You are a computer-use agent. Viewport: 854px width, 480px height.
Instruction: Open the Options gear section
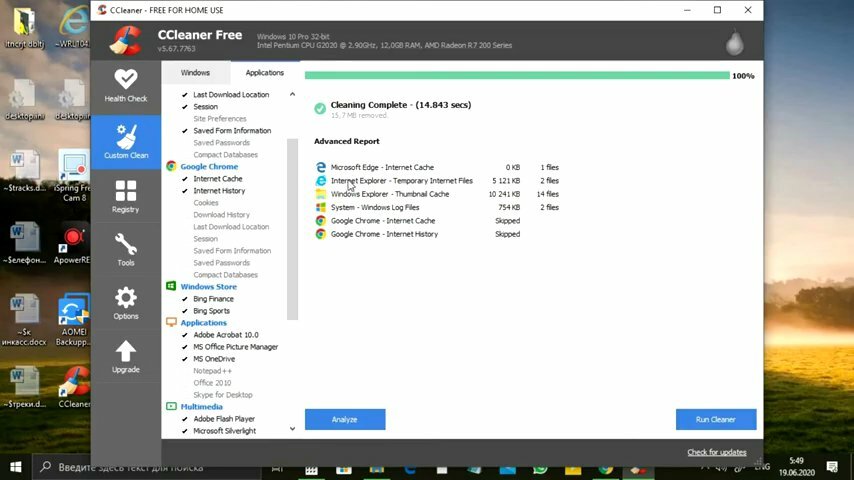point(126,303)
